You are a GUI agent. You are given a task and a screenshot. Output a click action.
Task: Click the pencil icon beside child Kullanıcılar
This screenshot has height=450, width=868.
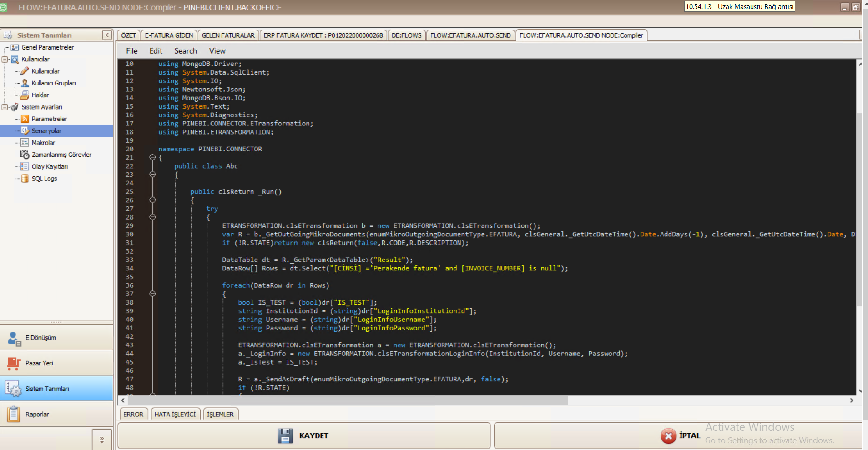[x=25, y=71]
